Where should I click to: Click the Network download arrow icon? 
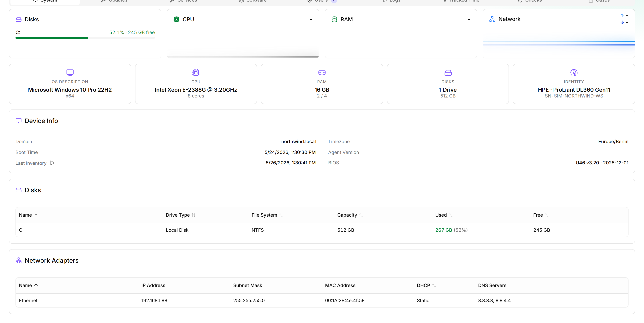[x=622, y=22]
